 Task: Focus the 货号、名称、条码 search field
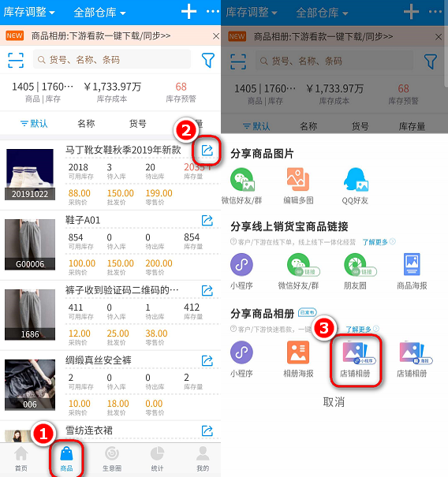click(112, 60)
